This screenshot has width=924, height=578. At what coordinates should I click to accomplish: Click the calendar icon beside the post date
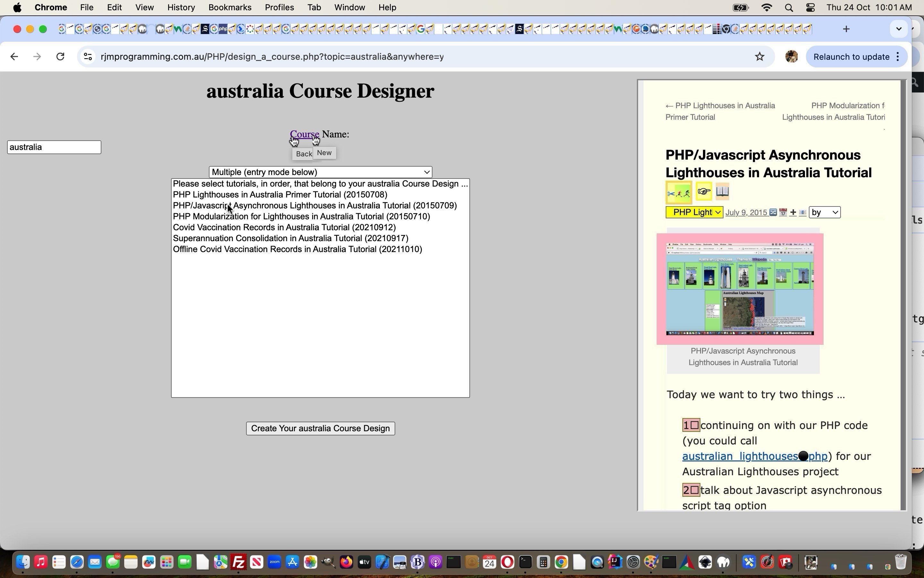tap(783, 213)
